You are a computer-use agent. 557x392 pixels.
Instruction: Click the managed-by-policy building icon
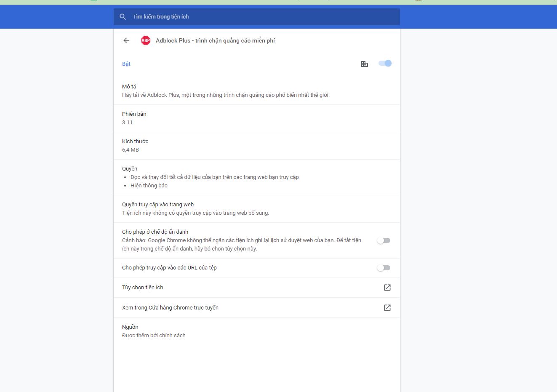click(365, 64)
